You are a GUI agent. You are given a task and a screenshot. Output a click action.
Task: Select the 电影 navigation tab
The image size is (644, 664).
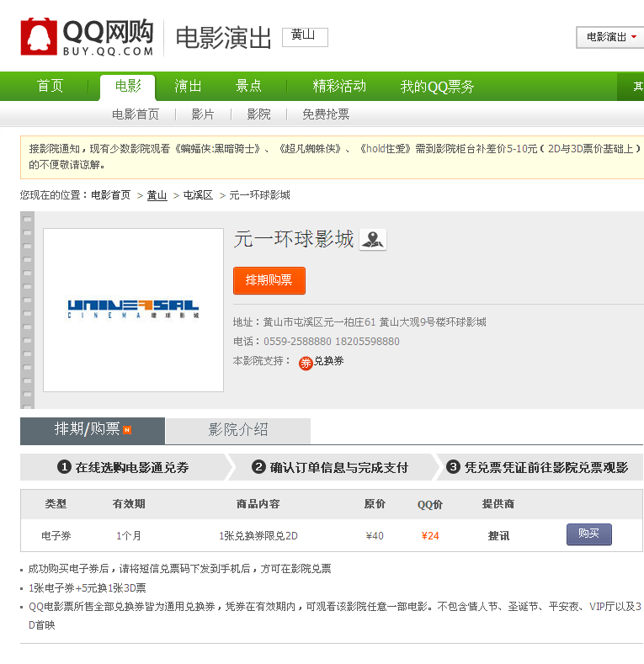click(128, 87)
